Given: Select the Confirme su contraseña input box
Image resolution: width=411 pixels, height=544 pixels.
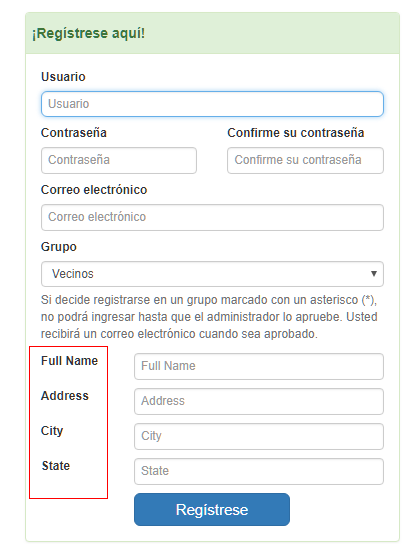Looking at the screenshot, I should click(305, 160).
